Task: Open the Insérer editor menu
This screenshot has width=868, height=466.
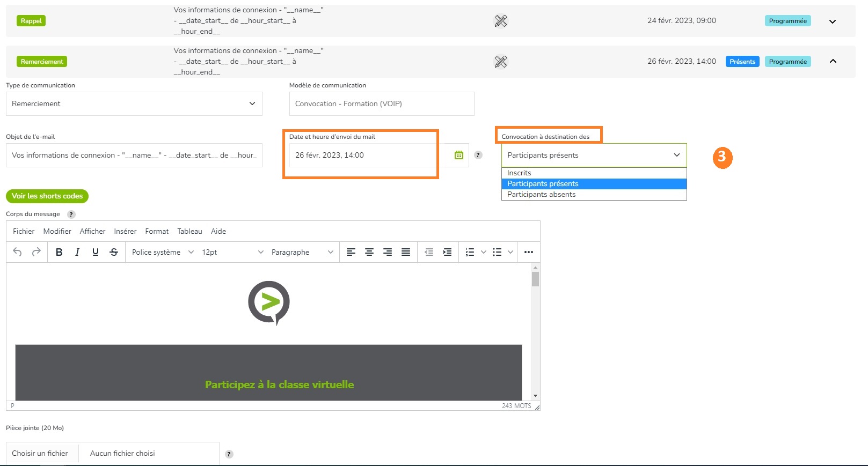Action: tap(125, 231)
